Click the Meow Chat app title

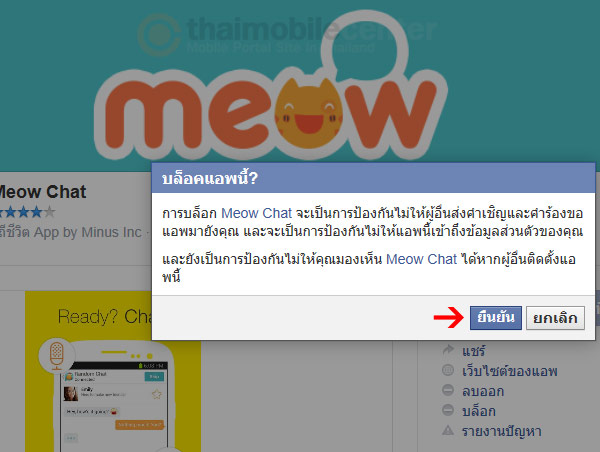[x=42, y=192]
